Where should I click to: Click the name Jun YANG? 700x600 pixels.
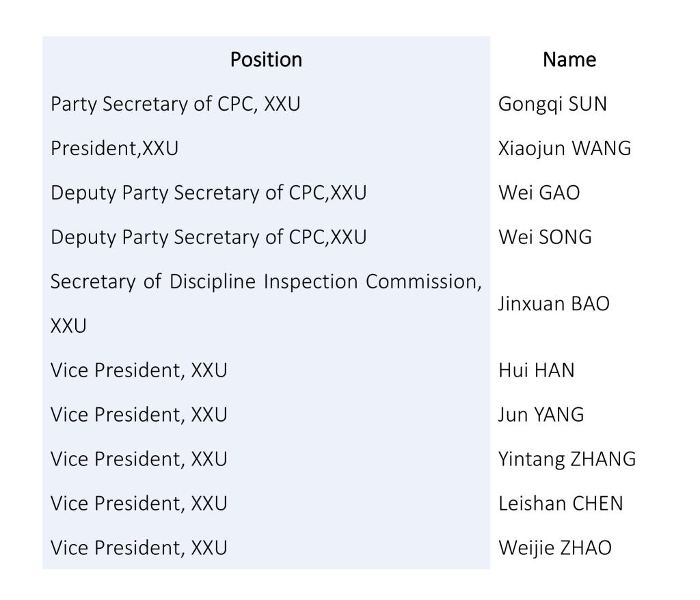point(541,415)
